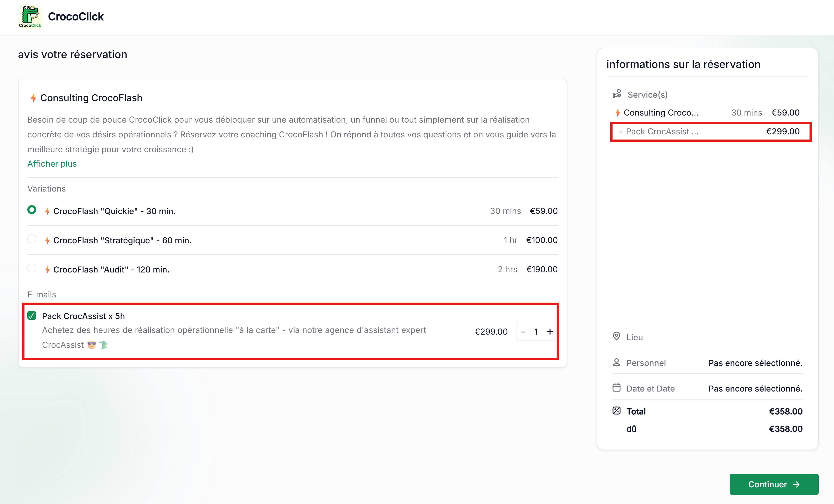
Task: Click the Lieu label
Action: click(634, 337)
